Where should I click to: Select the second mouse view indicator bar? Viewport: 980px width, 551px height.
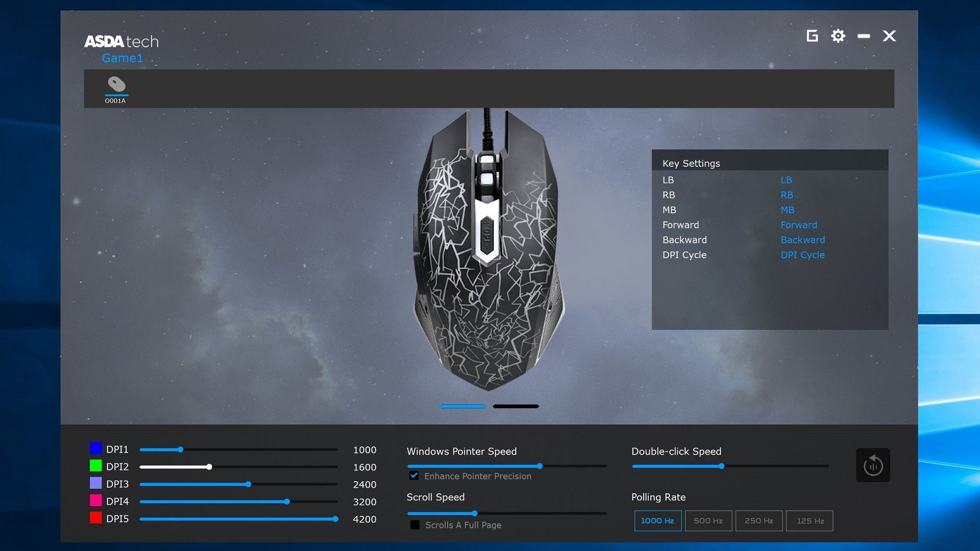click(x=516, y=406)
